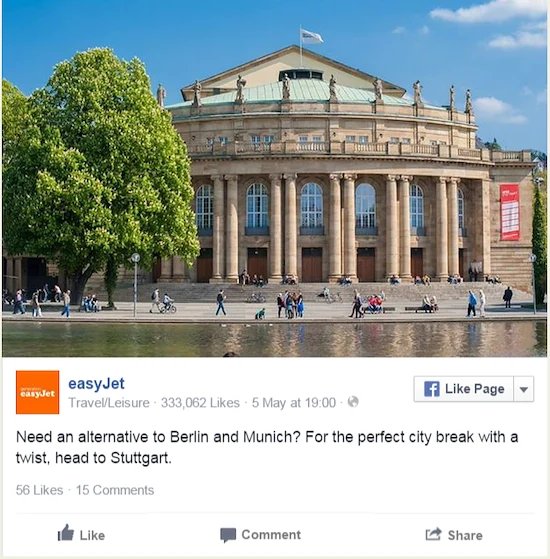The width and height of the screenshot is (550, 559).
Task: Open the Stuttgart opera house photo
Action: point(274,178)
